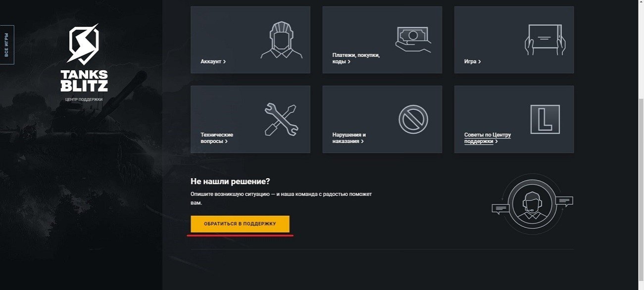Open Советы по Центру поддержки link
The height and width of the screenshot is (290, 644).
[x=488, y=138]
